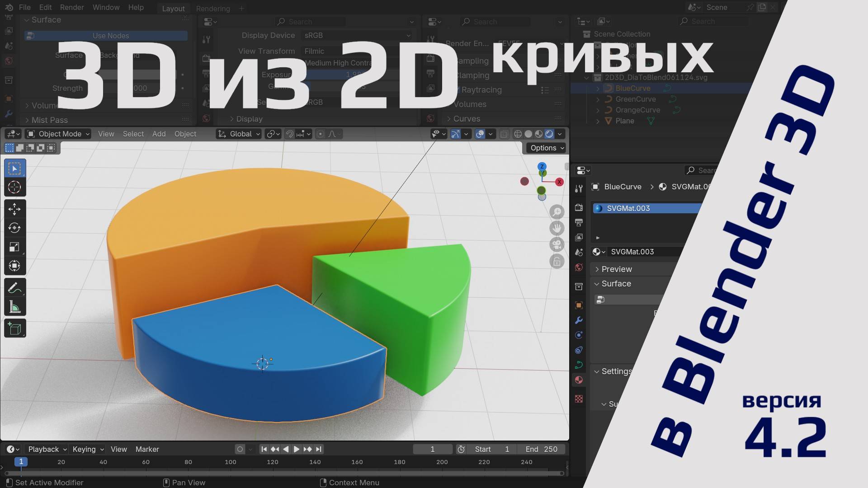Open the Add menu in header
The height and width of the screenshot is (488, 868).
(158, 133)
